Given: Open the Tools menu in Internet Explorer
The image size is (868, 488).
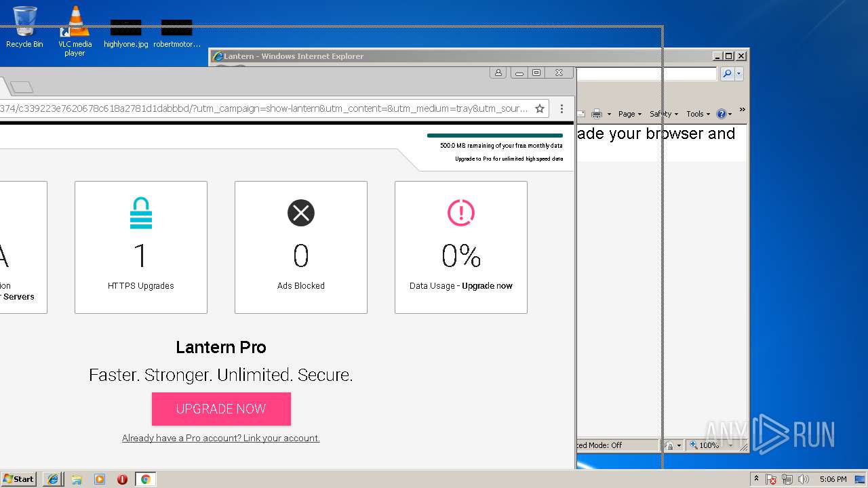Looking at the screenshot, I should pos(698,114).
